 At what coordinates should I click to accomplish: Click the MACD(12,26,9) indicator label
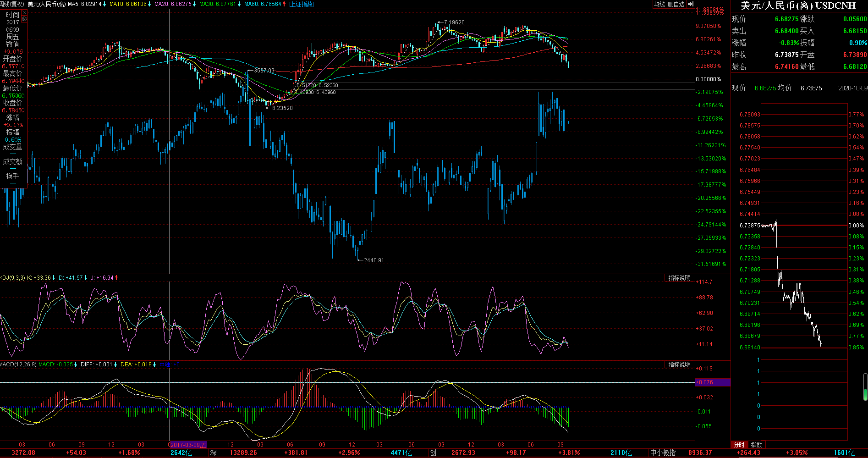tap(18, 364)
